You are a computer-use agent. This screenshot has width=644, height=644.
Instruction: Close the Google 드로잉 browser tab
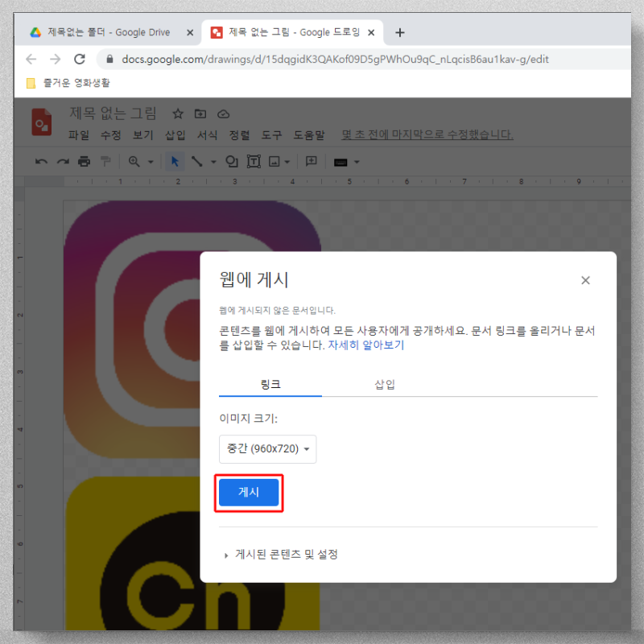371,33
